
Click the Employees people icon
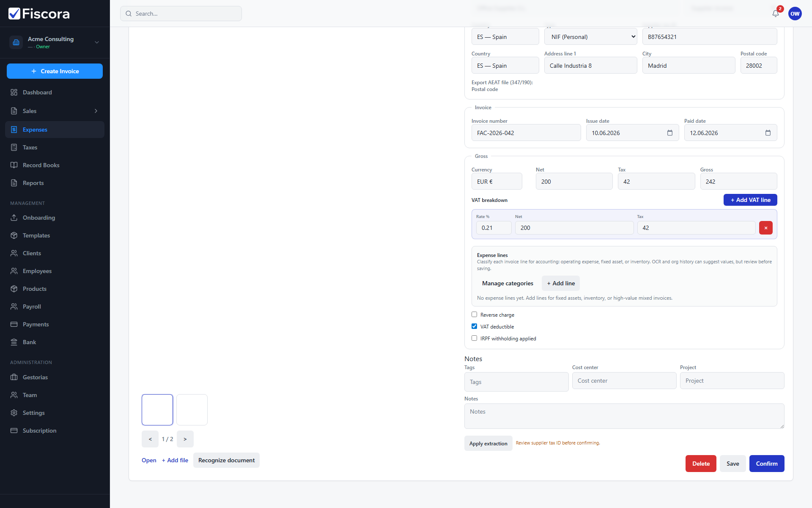(14, 271)
